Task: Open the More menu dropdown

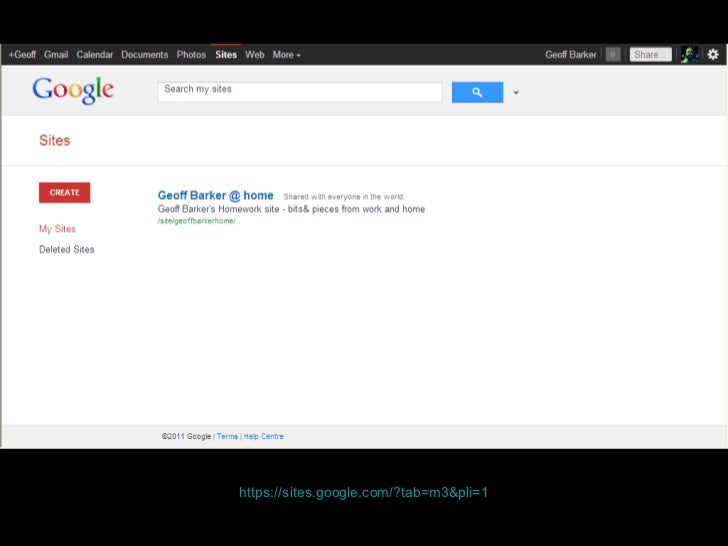Action: (x=286, y=55)
